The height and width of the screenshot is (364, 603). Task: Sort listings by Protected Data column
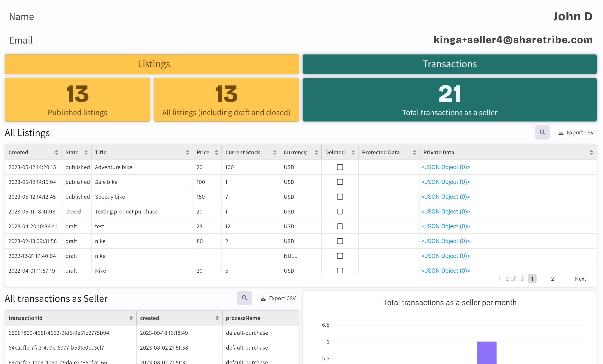click(x=414, y=152)
